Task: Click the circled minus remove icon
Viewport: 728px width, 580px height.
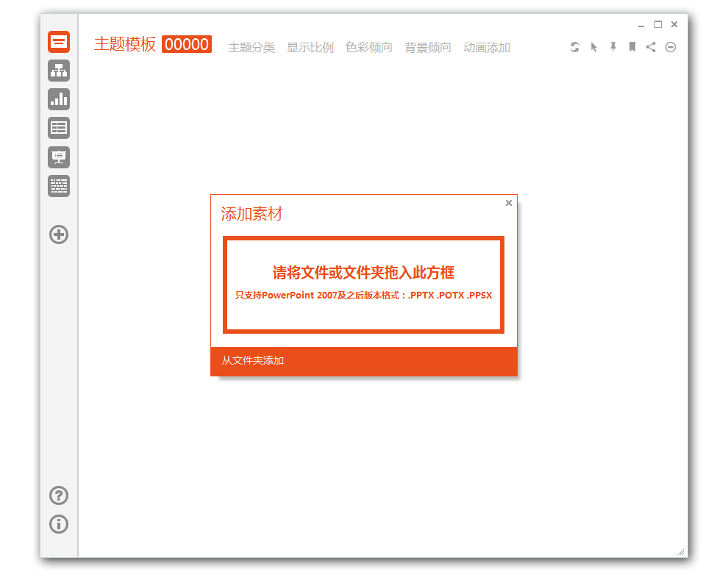Action: coord(671,47)
